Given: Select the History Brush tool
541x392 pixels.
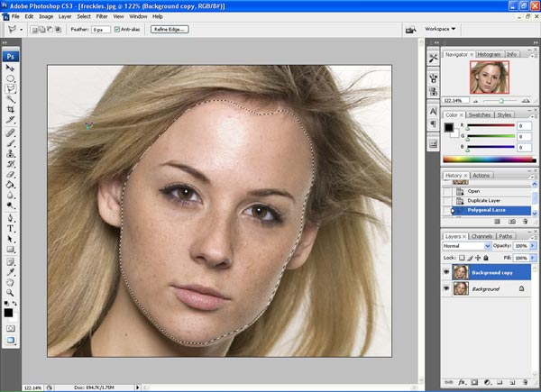Looking at the screenshot, I should [10, 164].
